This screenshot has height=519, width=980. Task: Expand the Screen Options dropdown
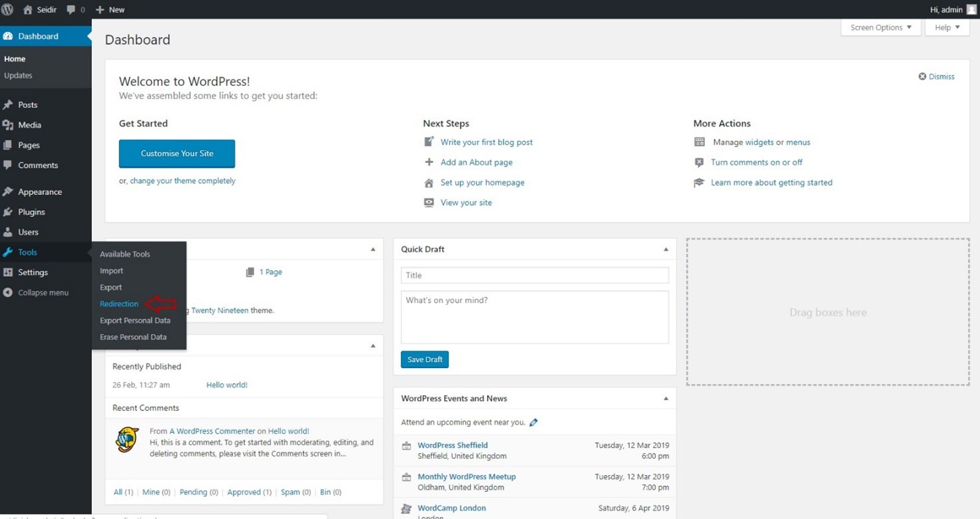881,27
